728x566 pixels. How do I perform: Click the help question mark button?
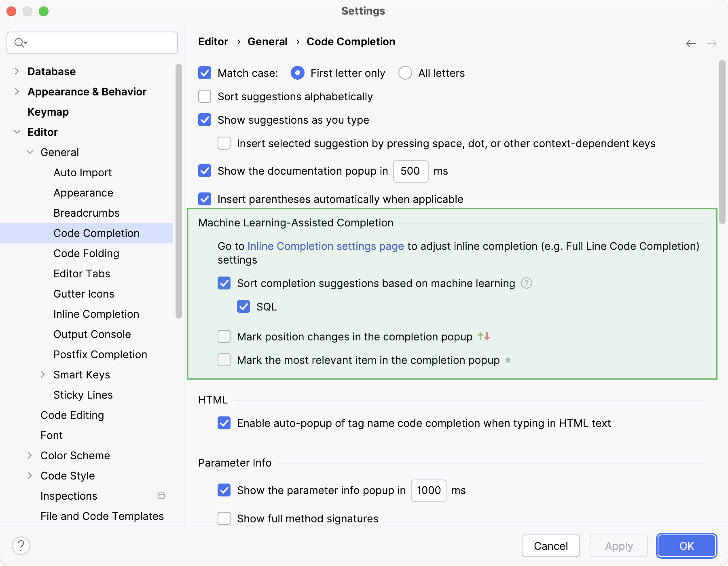[21, 546]
